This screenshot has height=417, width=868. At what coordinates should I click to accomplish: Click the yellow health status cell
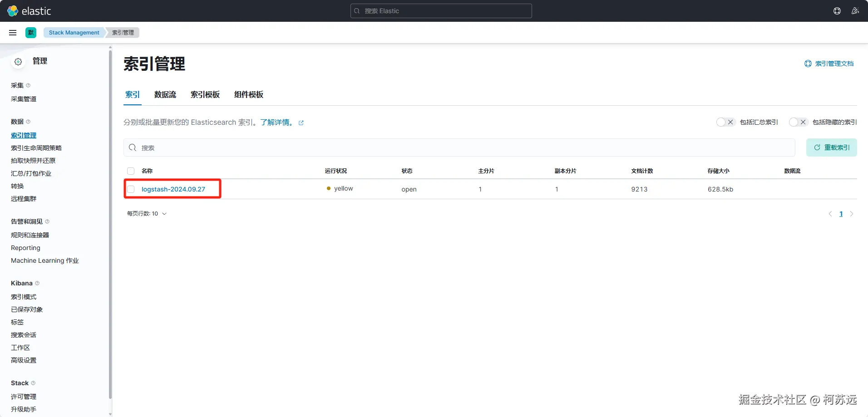tap(340, 188)
